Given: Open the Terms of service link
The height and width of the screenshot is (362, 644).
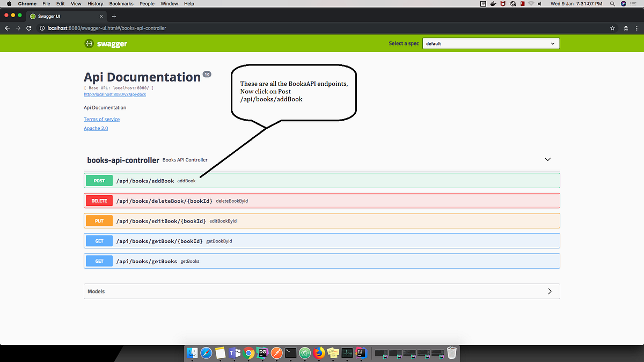Looking at the screenshot, I should 101,119.
